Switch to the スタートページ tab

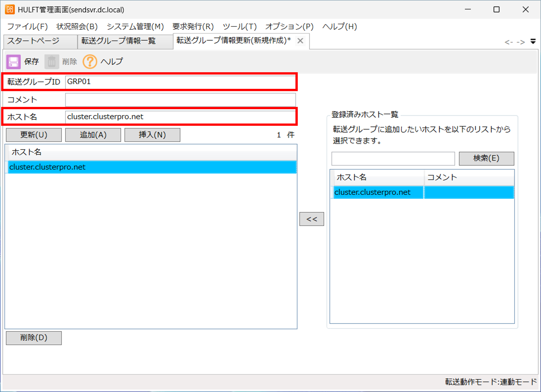[x=33, y=41]
